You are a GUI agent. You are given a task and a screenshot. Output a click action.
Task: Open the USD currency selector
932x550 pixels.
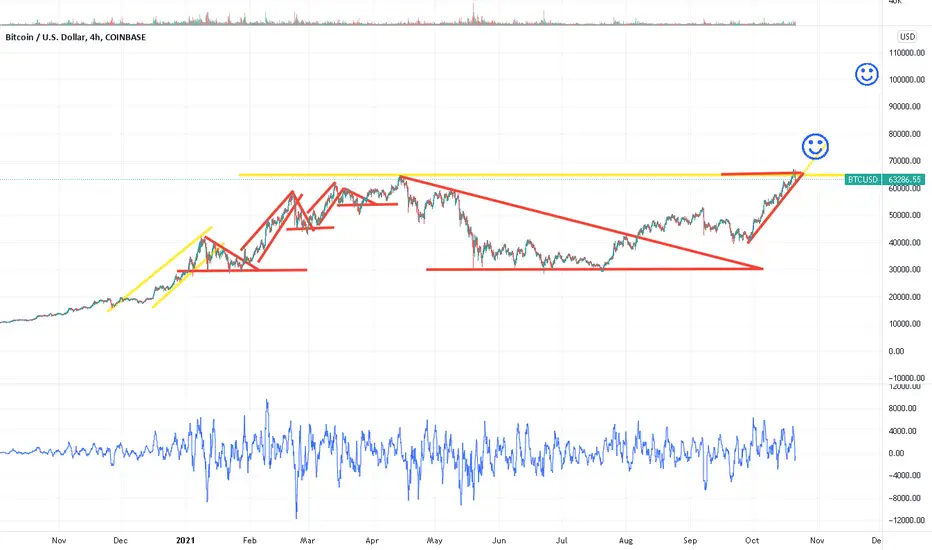click(907, 37)
